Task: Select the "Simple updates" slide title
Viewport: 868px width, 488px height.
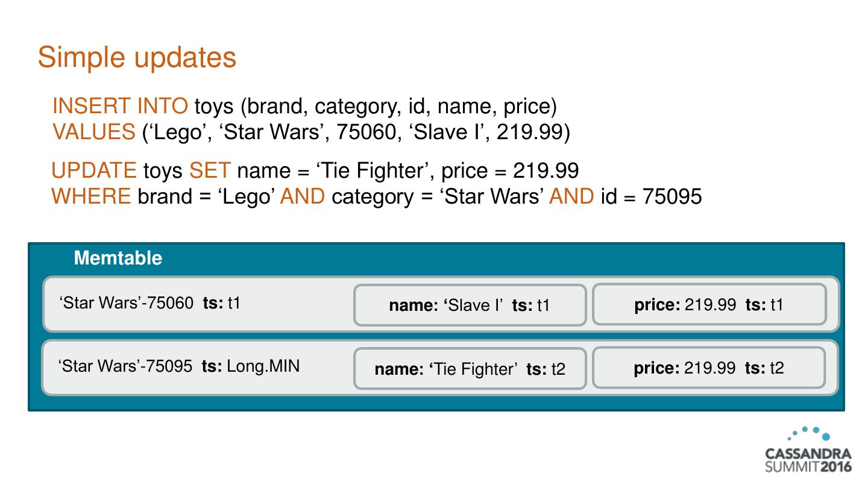Action: point(137,58)
